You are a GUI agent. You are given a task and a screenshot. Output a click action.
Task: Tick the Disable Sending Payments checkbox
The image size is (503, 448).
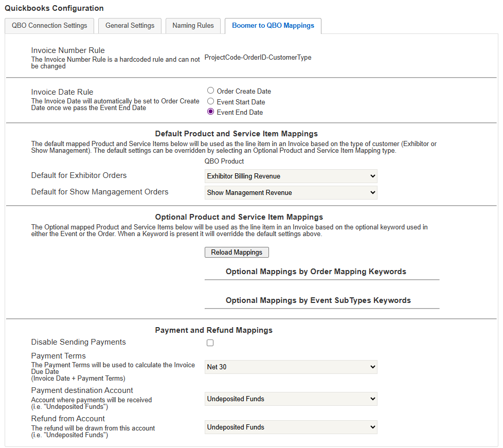[210, 343]
